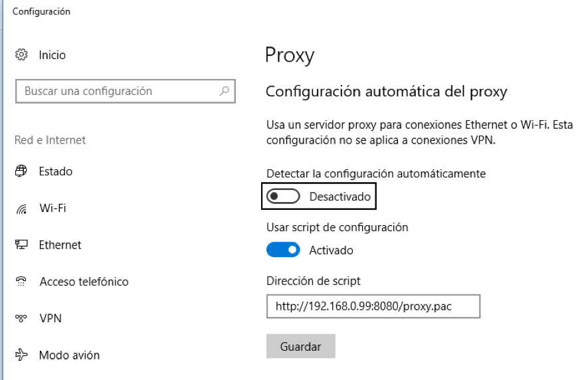This screenshot has height=380, width=588.
Task: Select the Acceso telefónico phone icon
Action: click(x=21, y=281)
